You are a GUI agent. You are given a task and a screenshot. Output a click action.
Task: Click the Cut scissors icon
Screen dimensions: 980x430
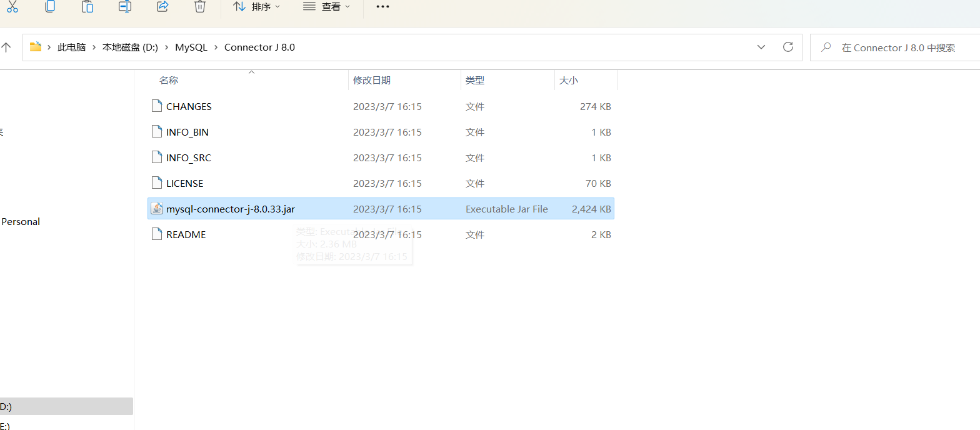tap(12, 6)
